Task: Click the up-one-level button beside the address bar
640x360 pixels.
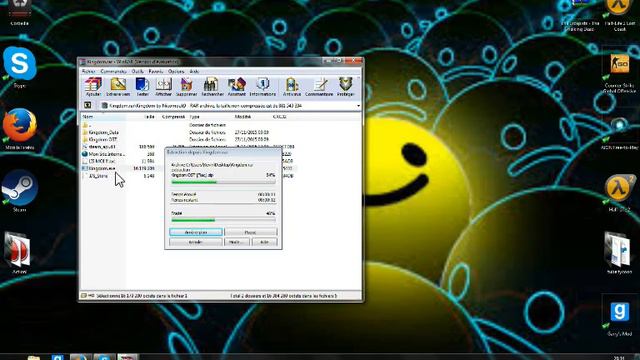Action: [x=87, y=105]
